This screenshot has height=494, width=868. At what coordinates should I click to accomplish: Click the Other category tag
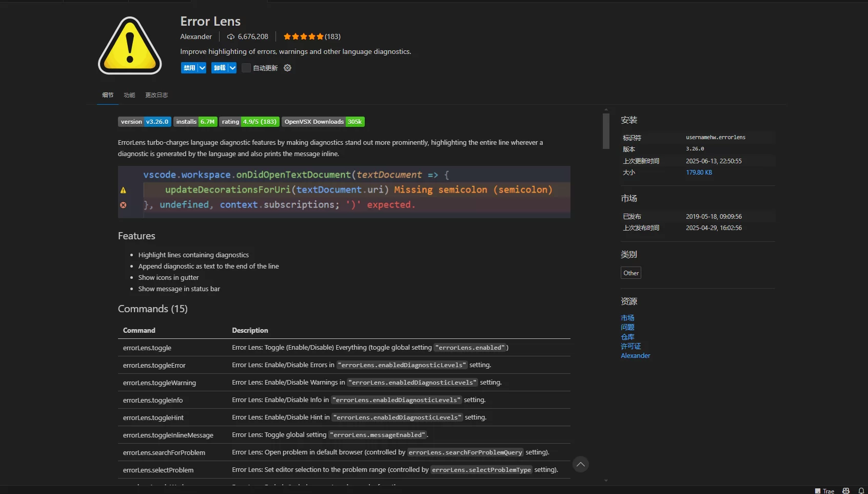coord(631,273)
